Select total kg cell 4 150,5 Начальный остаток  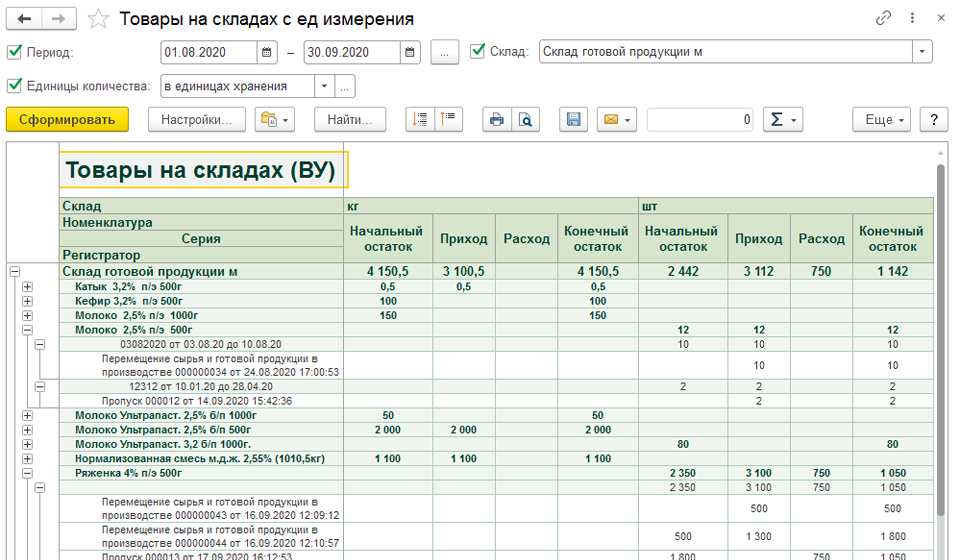pos(388,271)
